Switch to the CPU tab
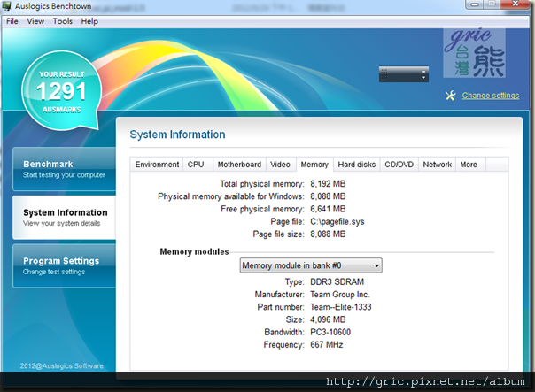Image resolution: width=535 pixels, height=392 pixels. point(198,165)
